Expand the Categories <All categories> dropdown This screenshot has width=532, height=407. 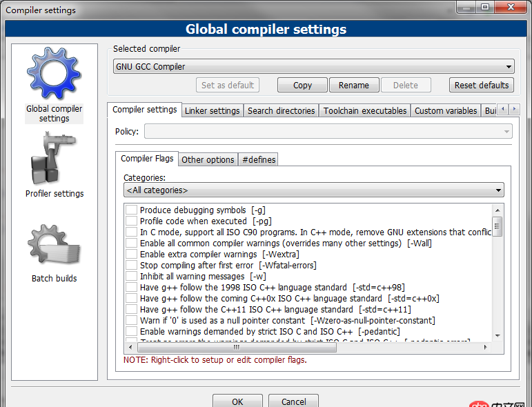click(x=314, y=190)
